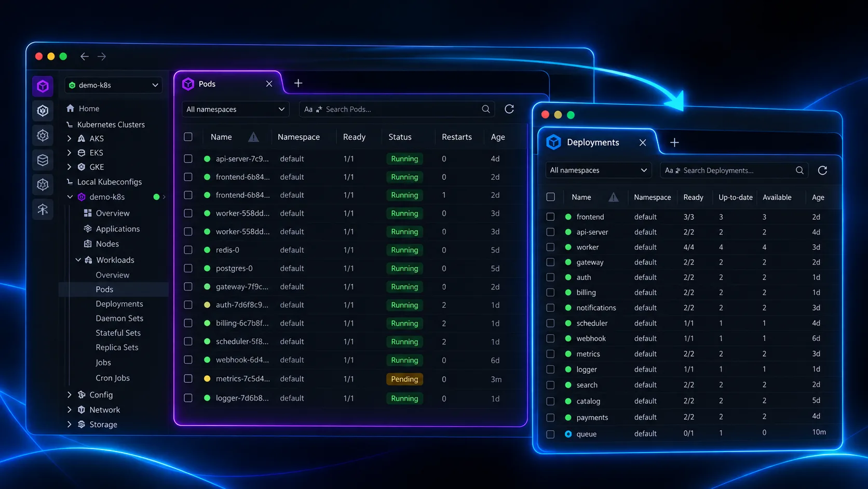Click the Pods tab cube icon
This screenshot has width=868, height=489.
pyautogui.click(x=188, y=84)
